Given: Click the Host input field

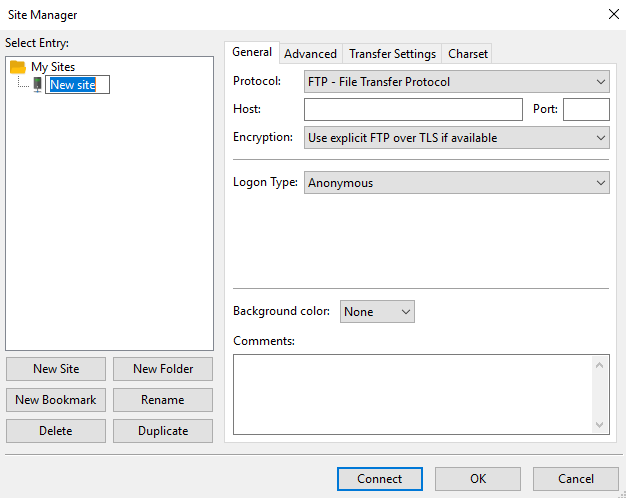Looking at the screenshot, I should pyautogui.click(x=413, y=109).
